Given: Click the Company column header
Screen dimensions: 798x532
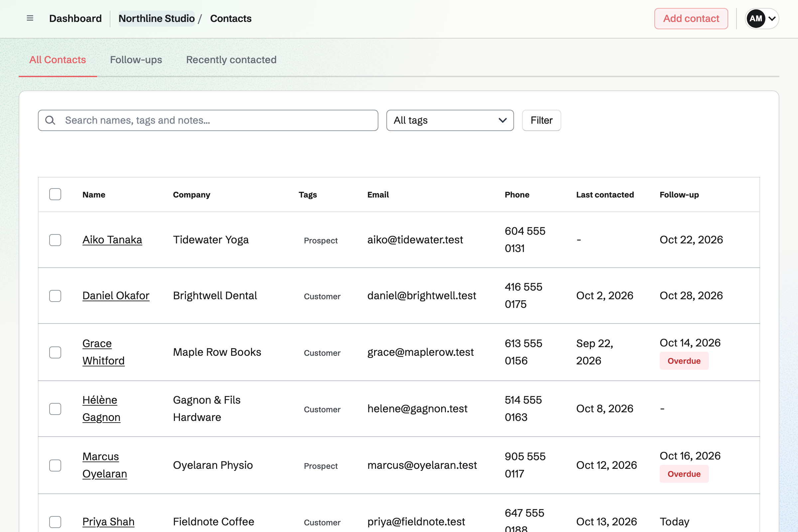Looking at the screenshot, I should coord(192,195).
